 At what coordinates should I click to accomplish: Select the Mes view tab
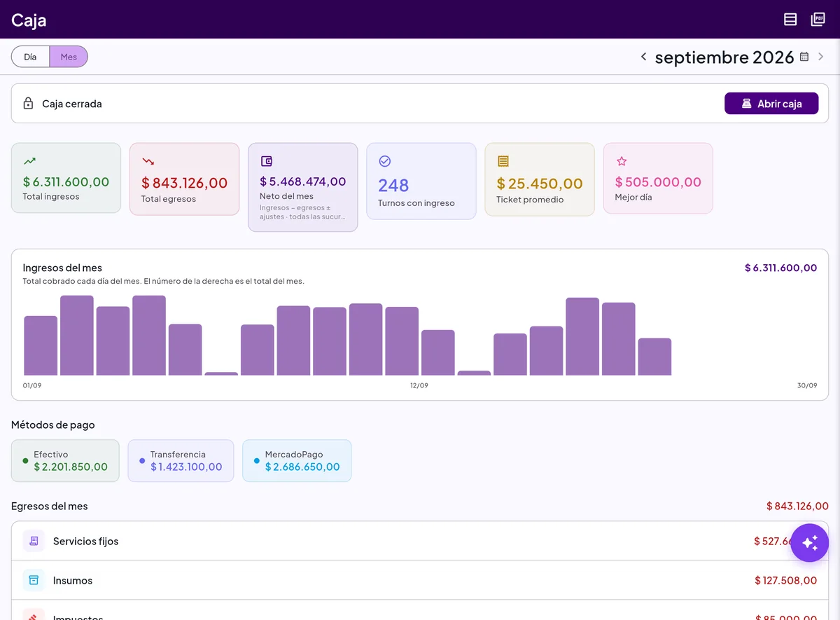pyautogui.click(x=69, y=57)
